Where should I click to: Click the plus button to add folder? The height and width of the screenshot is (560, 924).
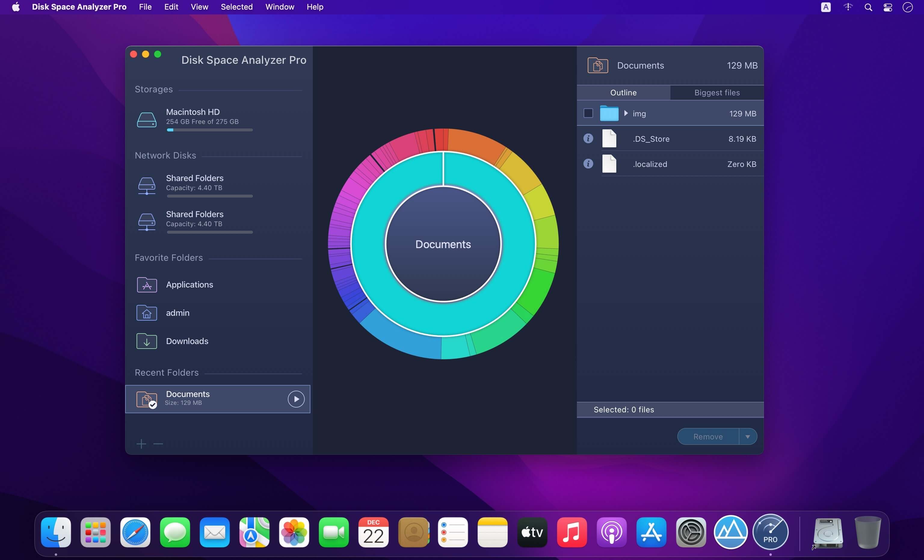[x=141, y=444]
